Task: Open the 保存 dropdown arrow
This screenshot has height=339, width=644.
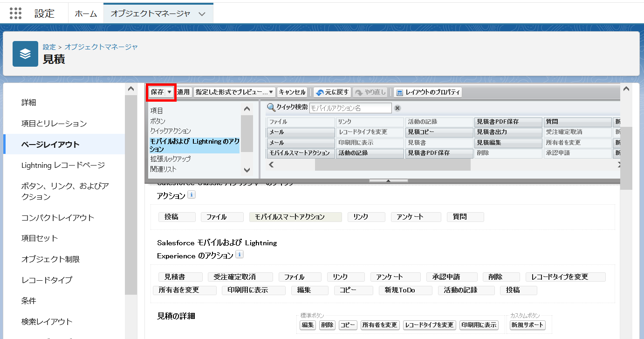Action: pos(169,92)
